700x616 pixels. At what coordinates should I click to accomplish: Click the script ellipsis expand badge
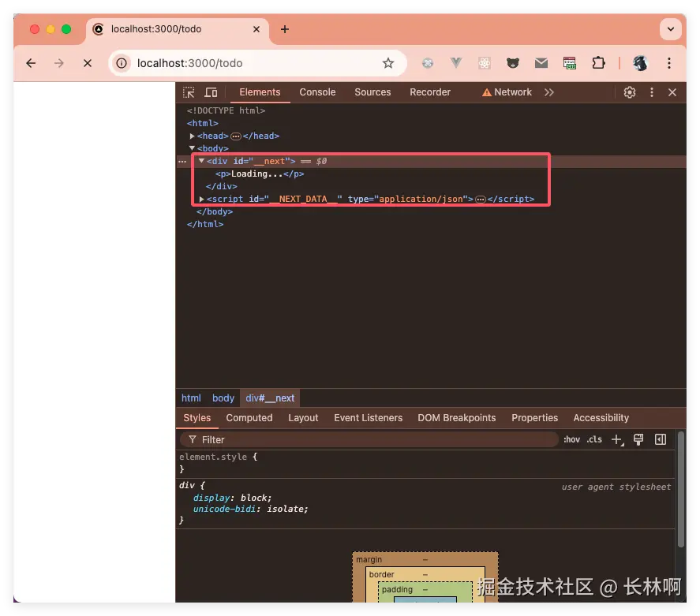tap(481, 200)
